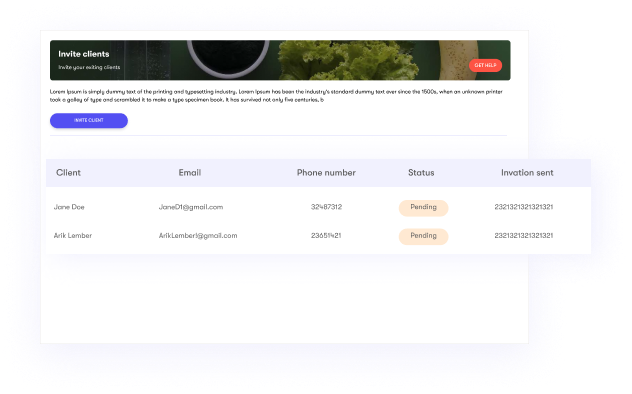Screen dimensions: 632x394
Task: Click invitation sent value in Arik Lember row
Action: pyautogui.click(x=524, y=236)
